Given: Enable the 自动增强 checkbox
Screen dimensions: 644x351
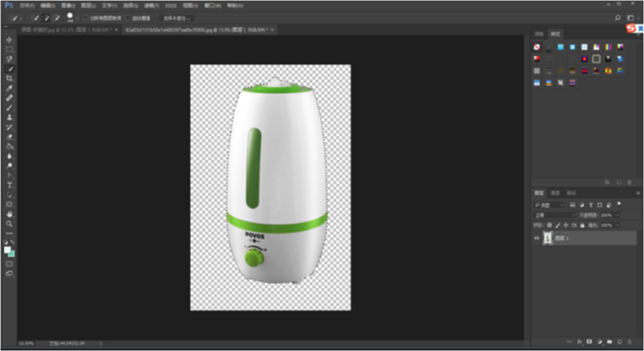Looking at the screenshot, I should pos(128,18).
